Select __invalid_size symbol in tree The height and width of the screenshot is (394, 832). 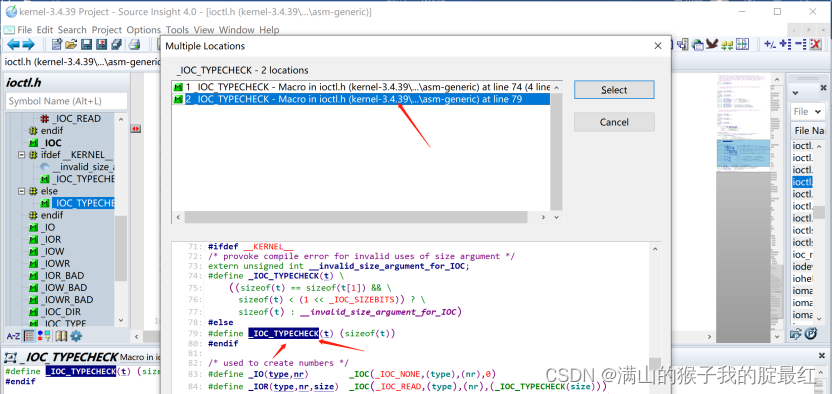pos(83,167)
